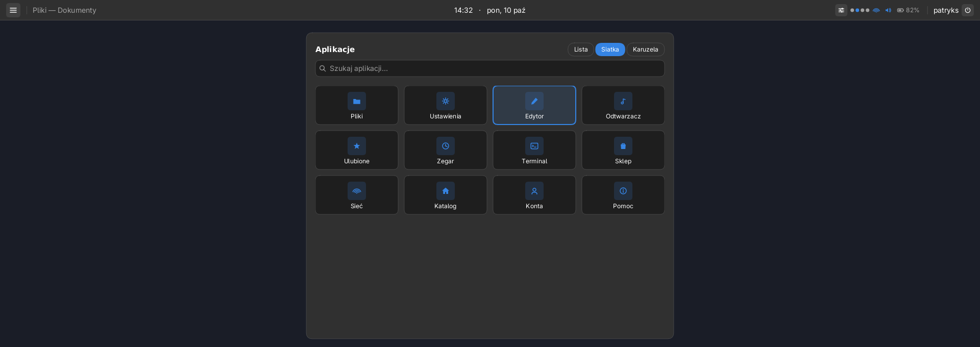Open the Konta accounts app
The image size is (980, 347).
tap(534, 195)
